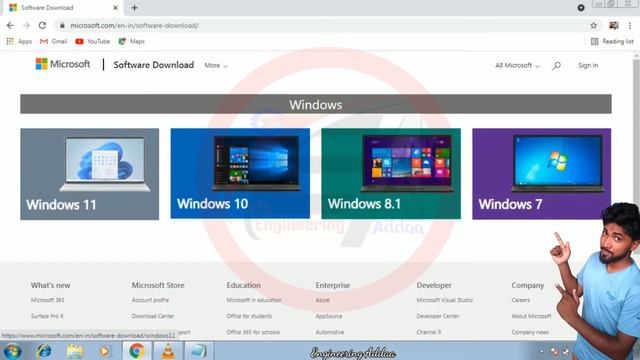Open the YouTube bookmark

(x=93, y=41)
